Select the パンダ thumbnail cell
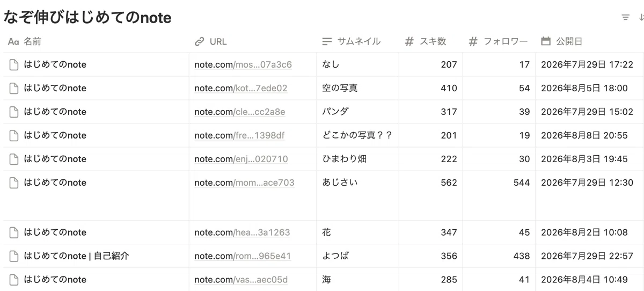Viewport: 644px width, 291px height. click(358, 112)
